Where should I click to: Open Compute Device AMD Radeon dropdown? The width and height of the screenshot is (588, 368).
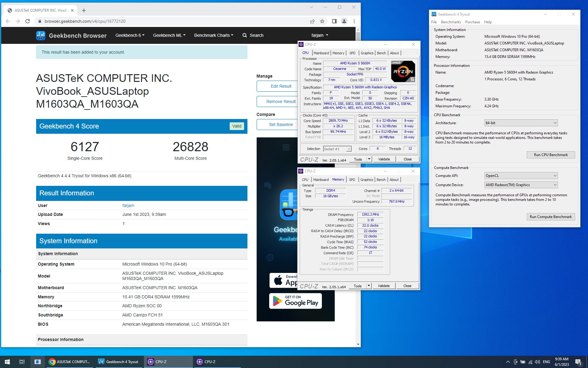tap(521, 185)
